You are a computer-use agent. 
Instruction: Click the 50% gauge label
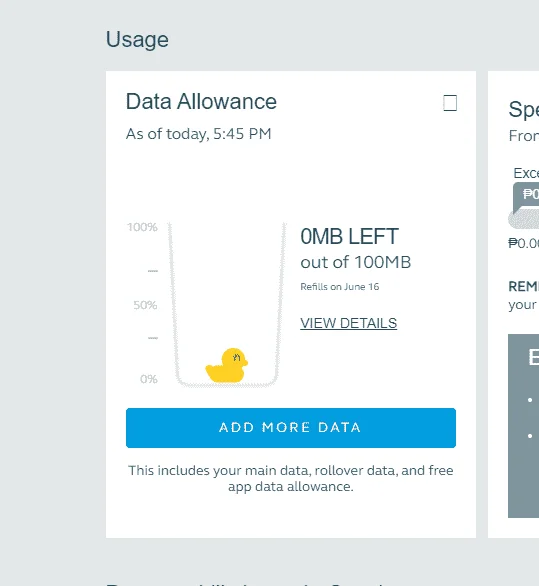click(145, 305)
